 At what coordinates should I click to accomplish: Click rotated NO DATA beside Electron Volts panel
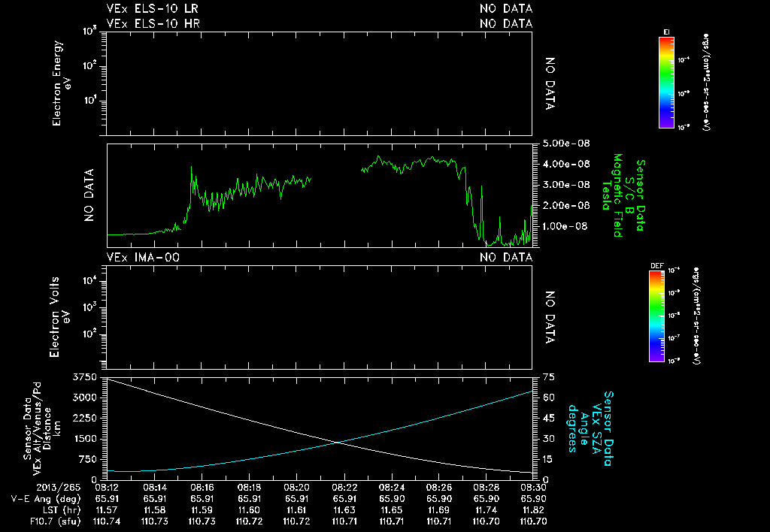550,318
